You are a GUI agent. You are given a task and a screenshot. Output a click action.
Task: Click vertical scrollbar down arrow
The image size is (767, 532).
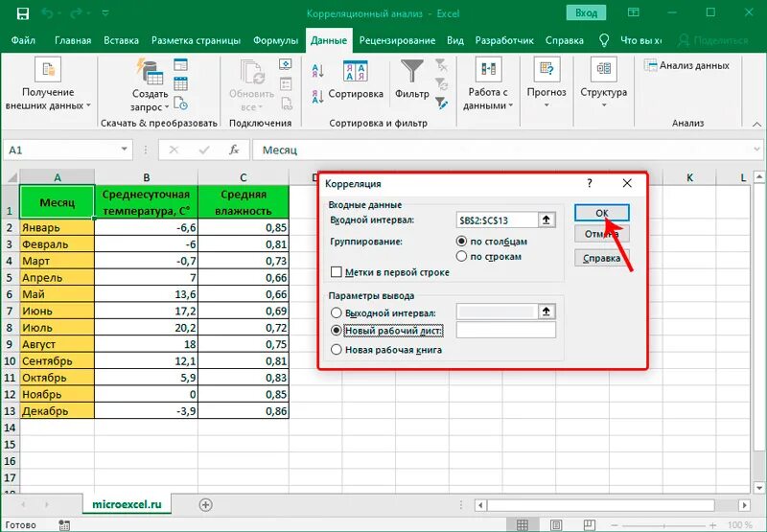point(759,488)
